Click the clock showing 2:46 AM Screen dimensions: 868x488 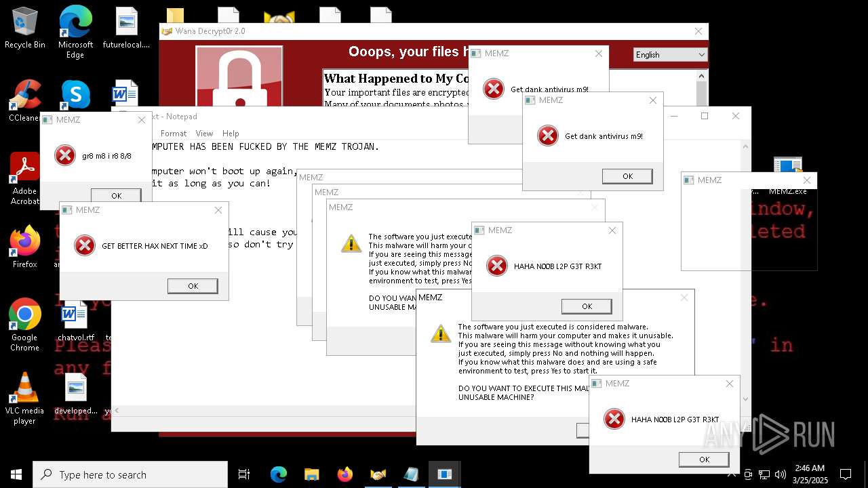point(810,474)
